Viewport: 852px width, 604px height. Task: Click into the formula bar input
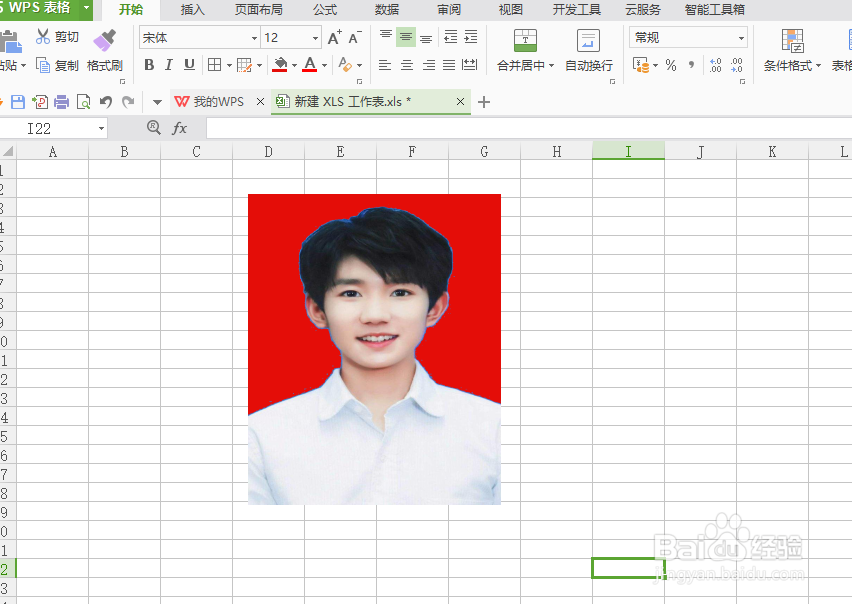pyautogui.click(x=529, y=128)
